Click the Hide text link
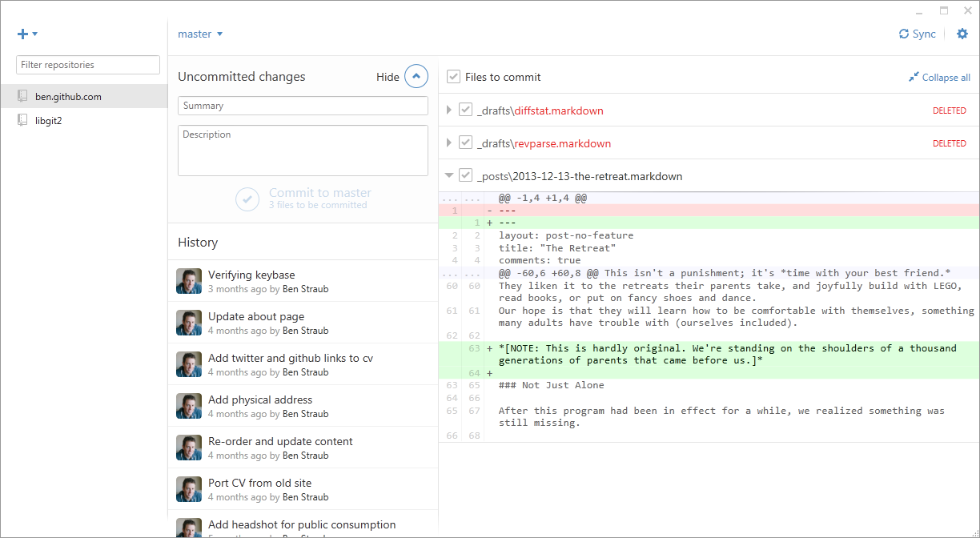This screenshot has width=980, height=538. pyautogui.click(x=388, y=77)
